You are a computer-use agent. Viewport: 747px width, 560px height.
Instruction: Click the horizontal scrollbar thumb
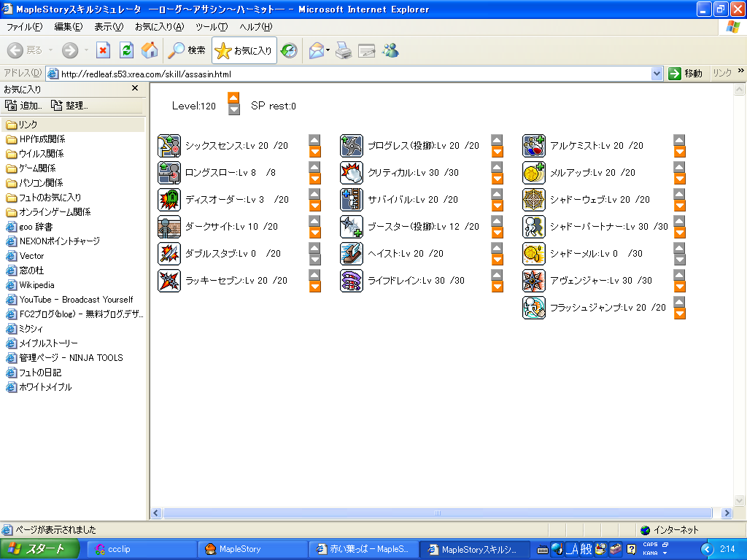click(438, 513)
